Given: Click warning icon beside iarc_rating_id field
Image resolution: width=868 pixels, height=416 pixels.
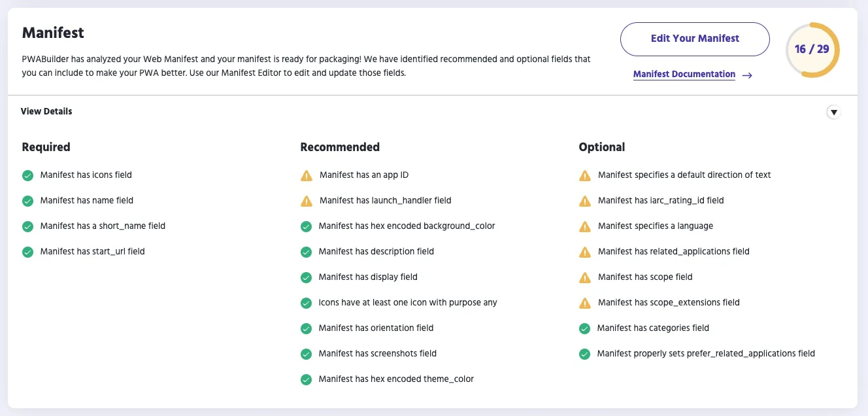Looking at the screenshot, I should click(x=585, y=201).
